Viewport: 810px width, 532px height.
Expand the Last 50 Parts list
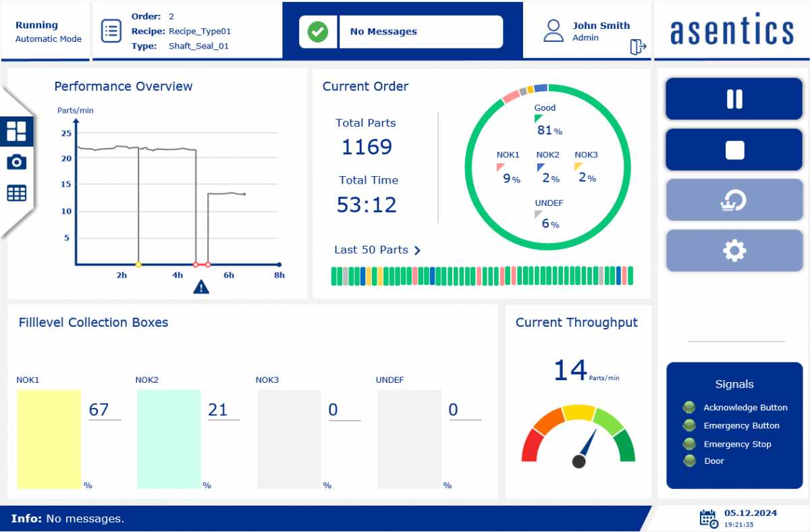pyautogui.click(x=377, y=250)
